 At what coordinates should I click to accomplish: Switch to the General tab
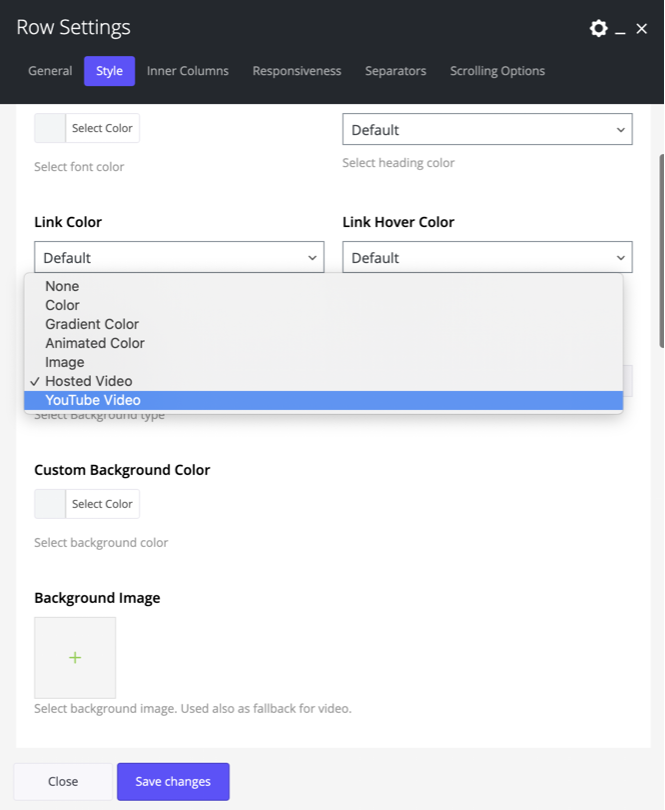point(50,71)
